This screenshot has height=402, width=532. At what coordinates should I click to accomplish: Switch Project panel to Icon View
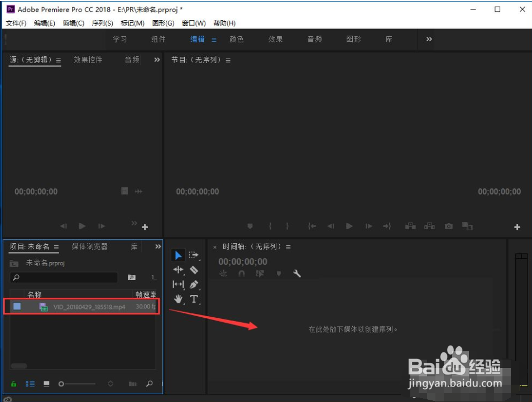pos(46,384)
